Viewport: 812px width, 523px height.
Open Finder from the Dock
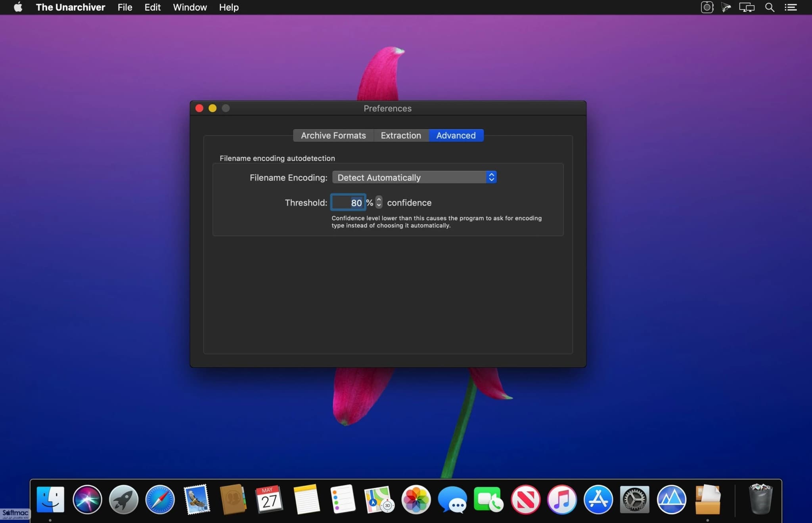(50, 499)
